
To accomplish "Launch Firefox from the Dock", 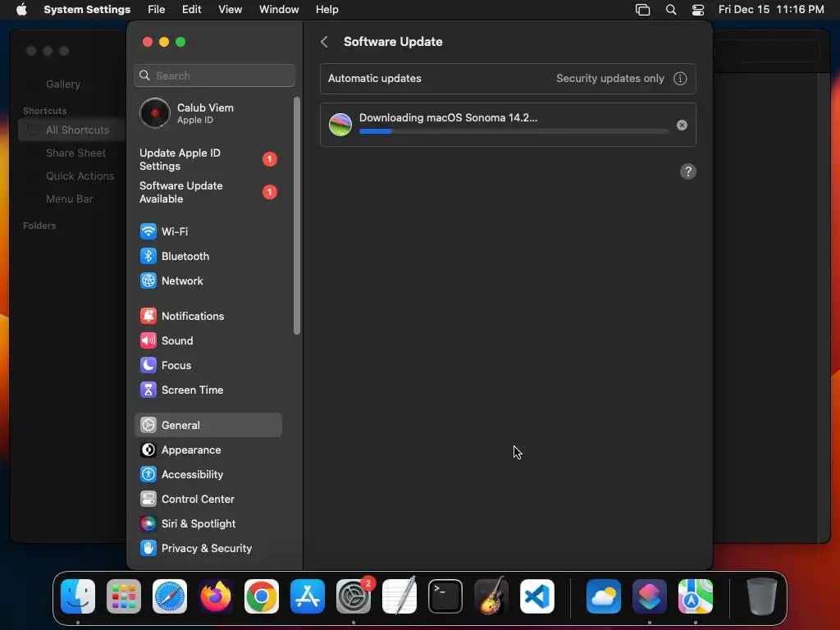I will [x=216, y=596].
